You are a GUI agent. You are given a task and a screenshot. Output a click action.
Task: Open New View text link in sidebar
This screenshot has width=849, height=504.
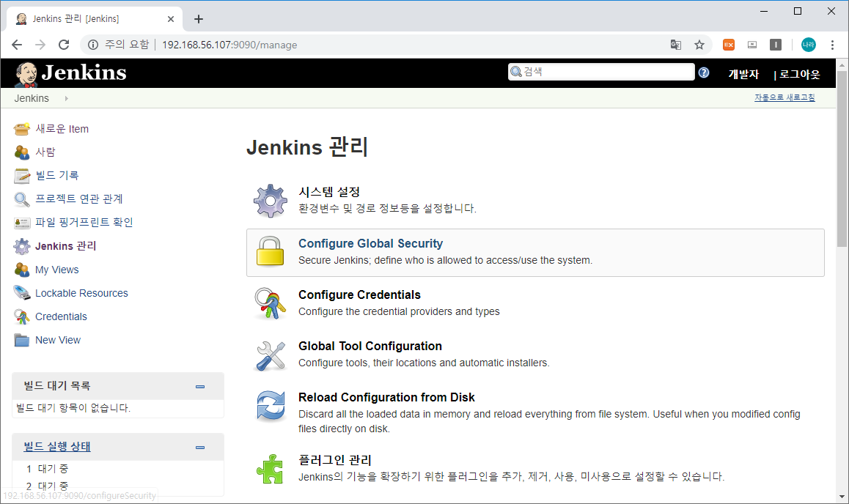tap(58, 340)
